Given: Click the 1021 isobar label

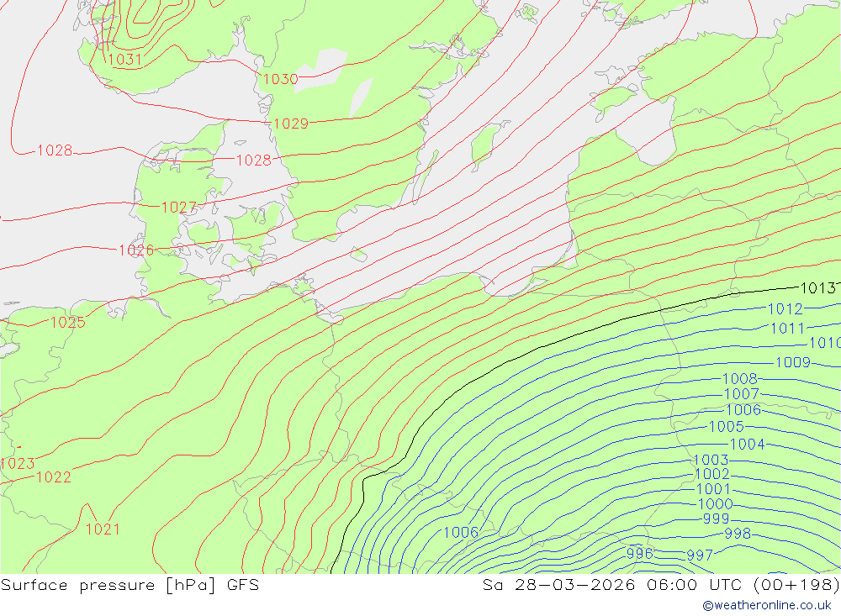Looking at the screenshot, I should tap(103, 529).
